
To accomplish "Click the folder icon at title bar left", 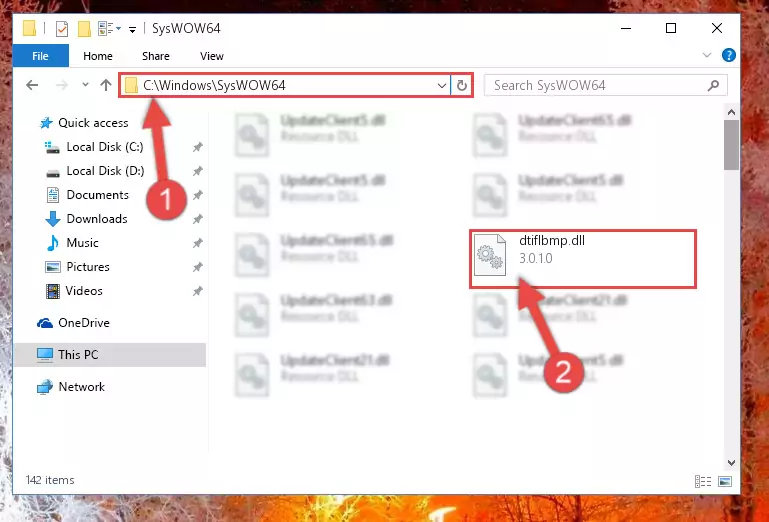I will coord(29,29).
